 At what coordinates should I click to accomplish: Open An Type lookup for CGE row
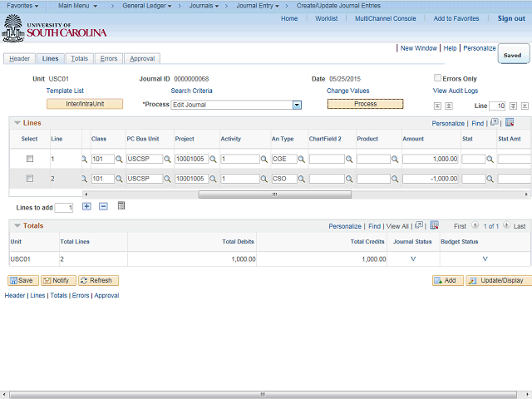click(301, 159)
